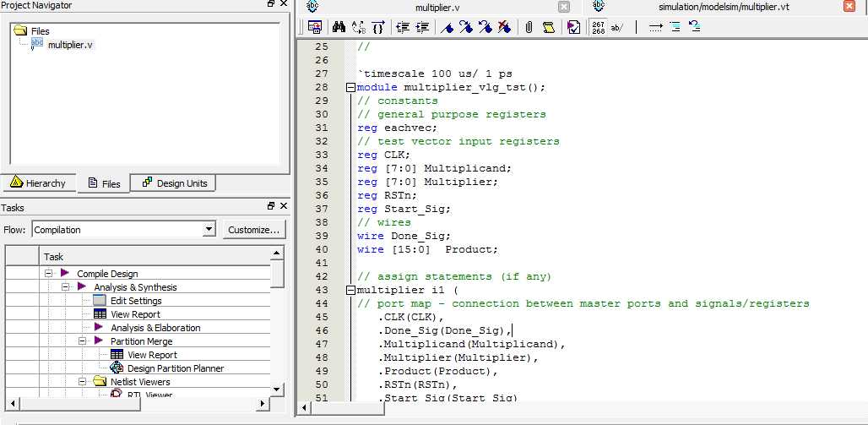Screen dimensions: 868x425
Task: Close the Project Navigator panel
Action: pyautogui.click(x=284, y=4)
